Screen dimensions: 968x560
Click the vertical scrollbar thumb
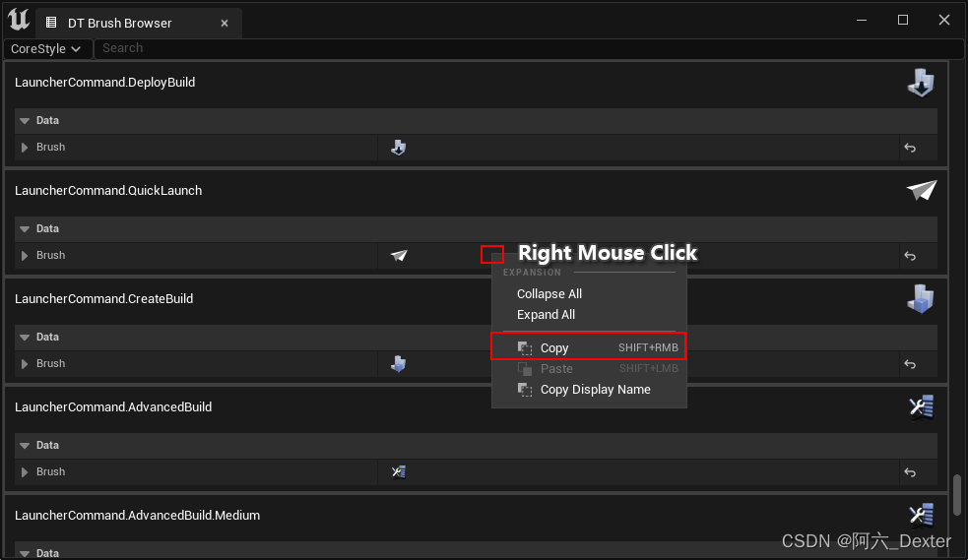click(x=957, y=495)
